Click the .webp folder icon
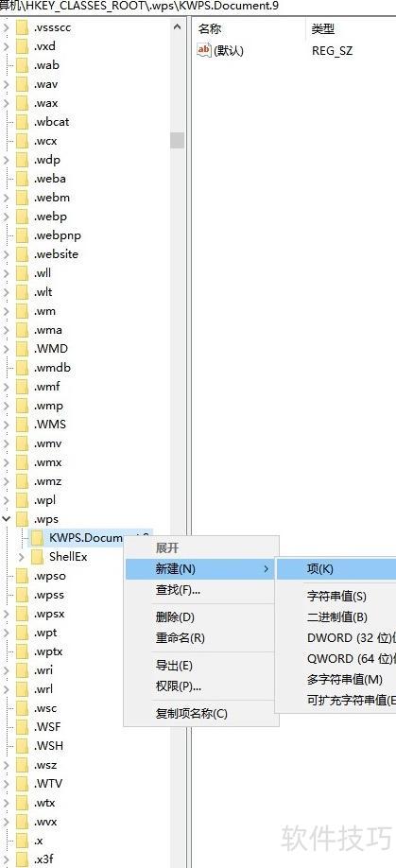The image size is (396, 868). (x=22, y=217)
